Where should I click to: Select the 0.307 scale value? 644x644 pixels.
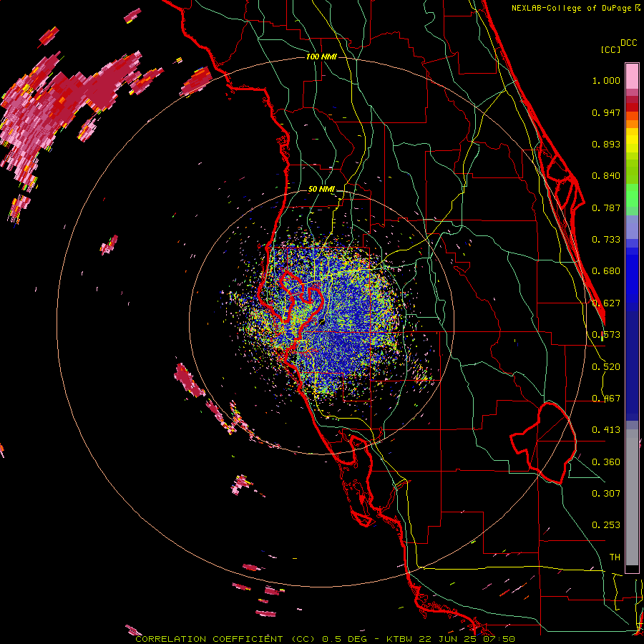tap(606, 494)
